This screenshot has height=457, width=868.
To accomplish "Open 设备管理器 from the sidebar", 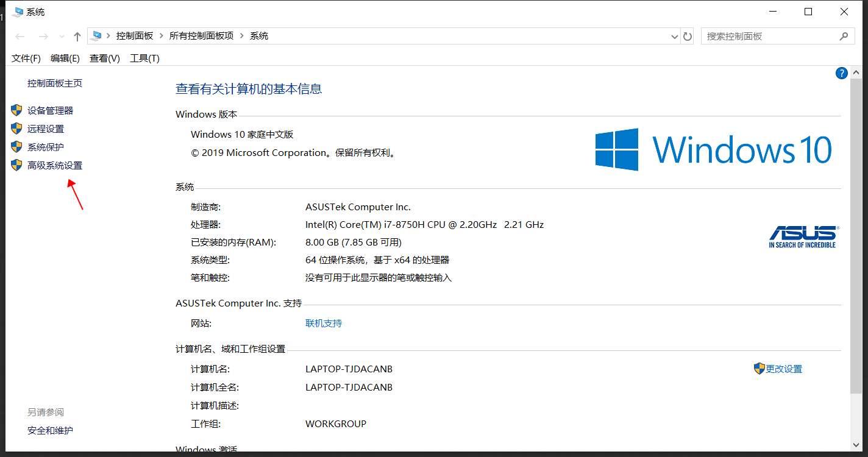I will coord(50,110).
